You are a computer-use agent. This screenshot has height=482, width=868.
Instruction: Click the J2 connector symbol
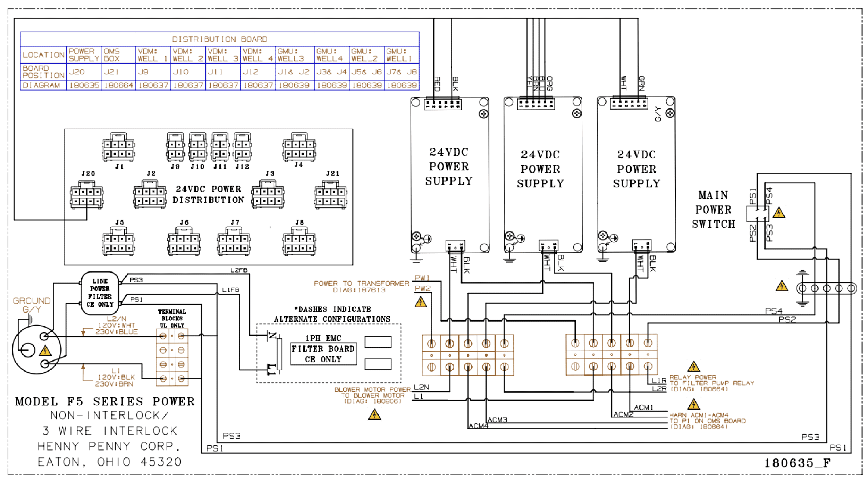pos(150,194)
